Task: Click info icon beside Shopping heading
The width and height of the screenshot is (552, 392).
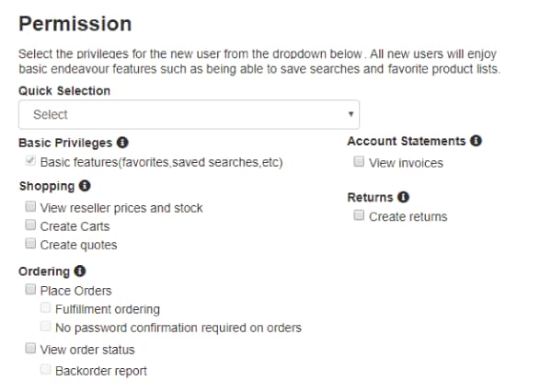Action: pyautogui.click(x=86, y=186)
